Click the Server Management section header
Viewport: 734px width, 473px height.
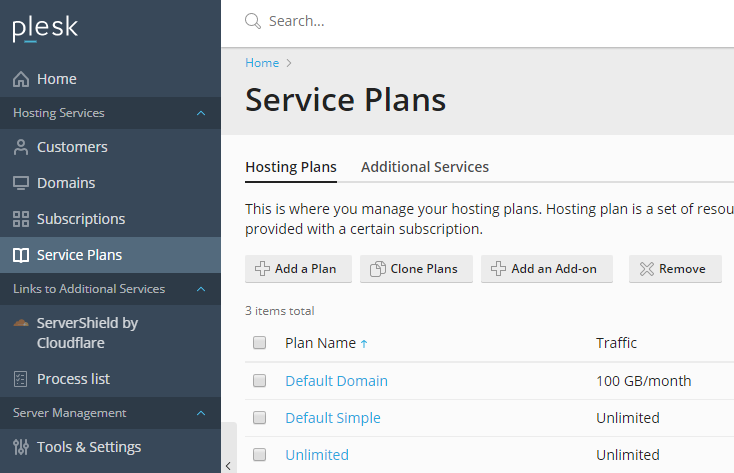point(110,413)
